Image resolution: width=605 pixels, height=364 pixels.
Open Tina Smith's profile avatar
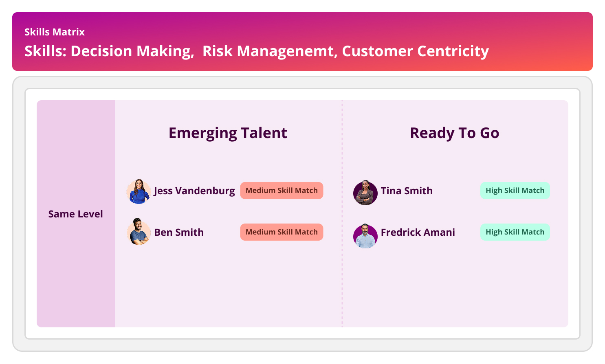click(365, 193)
